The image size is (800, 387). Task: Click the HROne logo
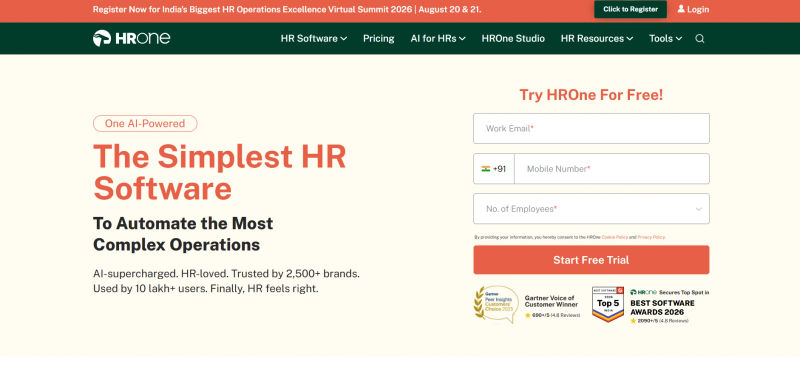coord(131,38)
